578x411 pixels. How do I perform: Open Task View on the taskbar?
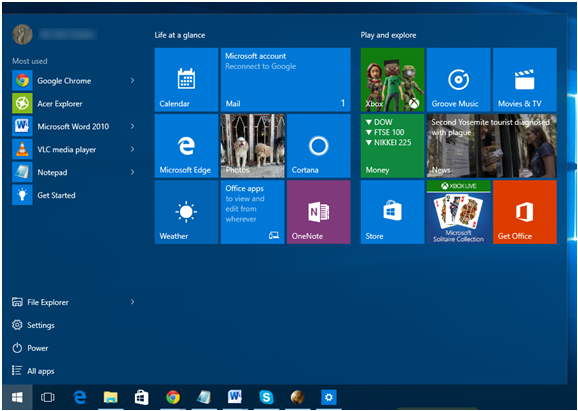click(x=48, y=397)
